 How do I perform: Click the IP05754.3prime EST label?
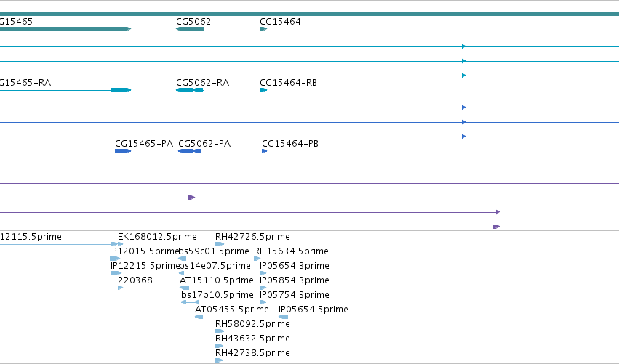click(x=295, y=295)
